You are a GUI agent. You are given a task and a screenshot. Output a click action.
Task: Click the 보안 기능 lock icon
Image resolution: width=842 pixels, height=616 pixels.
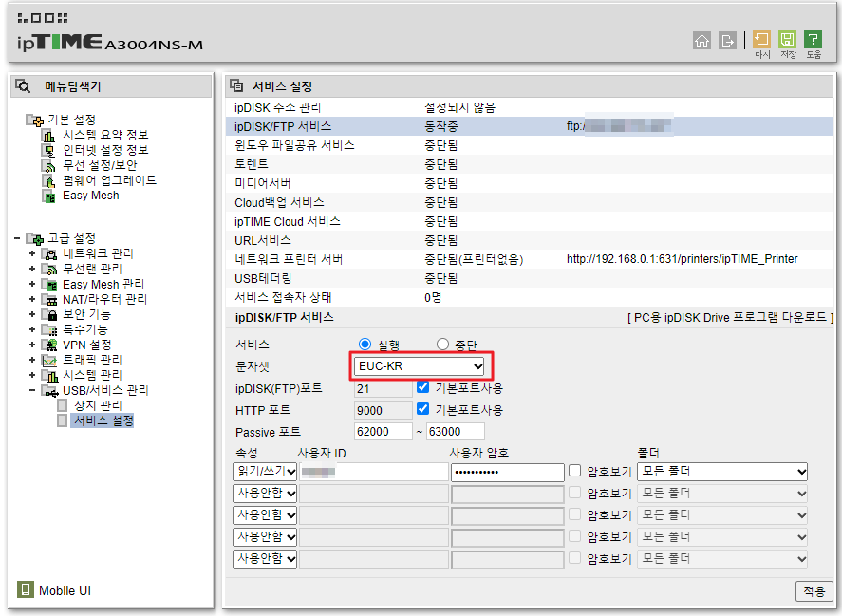(50, 314)
